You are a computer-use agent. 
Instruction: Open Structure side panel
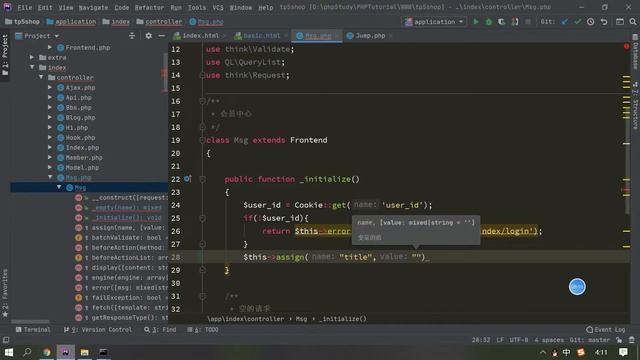(x=635, y=106)
